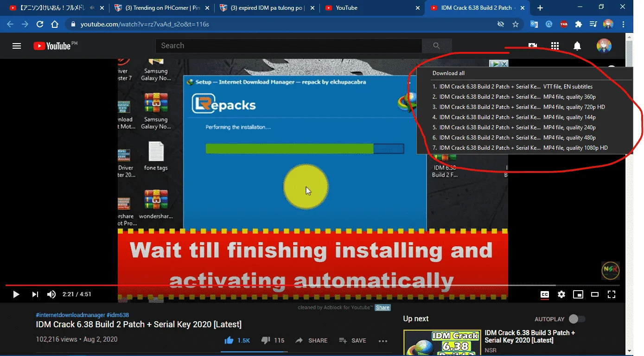Open the player settings gear

pos(561,294)
